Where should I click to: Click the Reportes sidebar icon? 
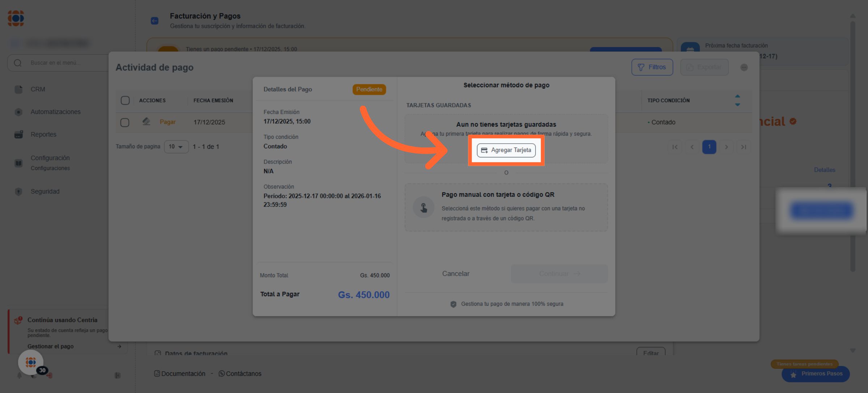coord(18,134)
